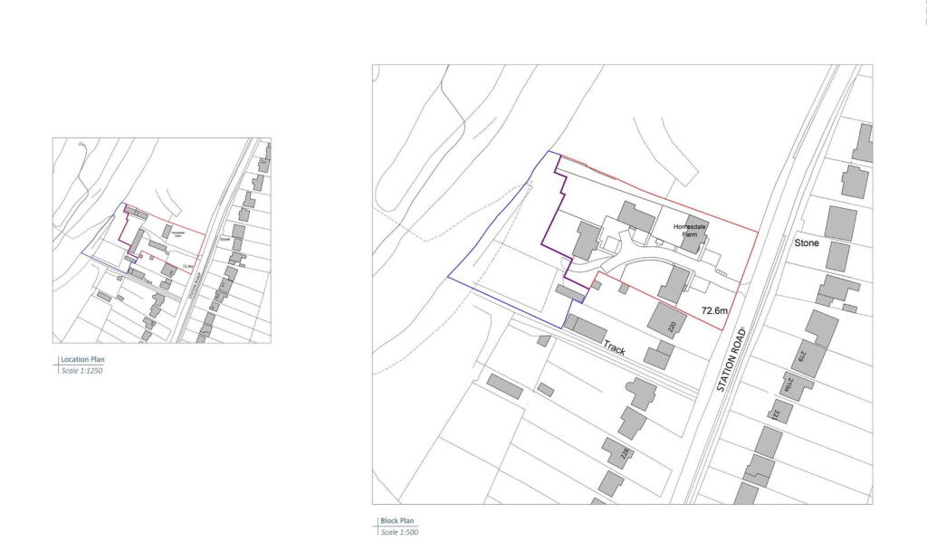Expand the Location Plan heading
This screenshot has width=927, height=560.
[x=81, y=359]
